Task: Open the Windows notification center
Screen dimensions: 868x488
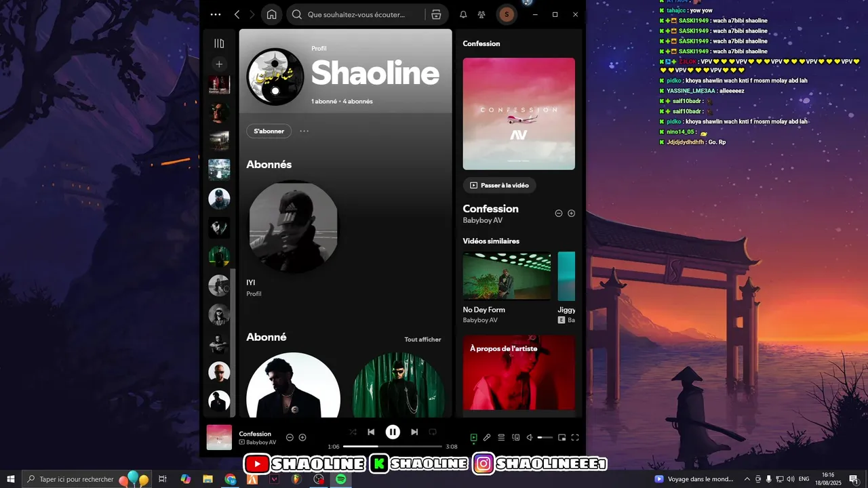Action: (x=853, y=479)
